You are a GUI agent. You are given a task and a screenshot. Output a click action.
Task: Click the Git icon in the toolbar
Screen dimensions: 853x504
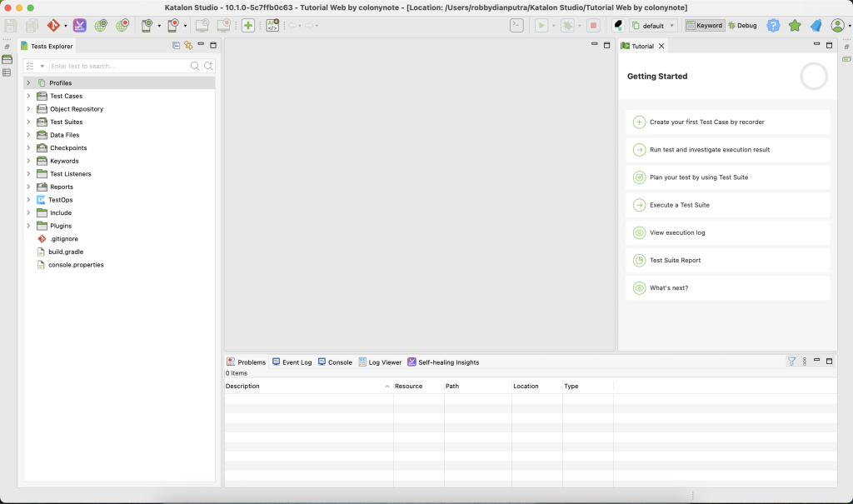(x=53, y=26)
